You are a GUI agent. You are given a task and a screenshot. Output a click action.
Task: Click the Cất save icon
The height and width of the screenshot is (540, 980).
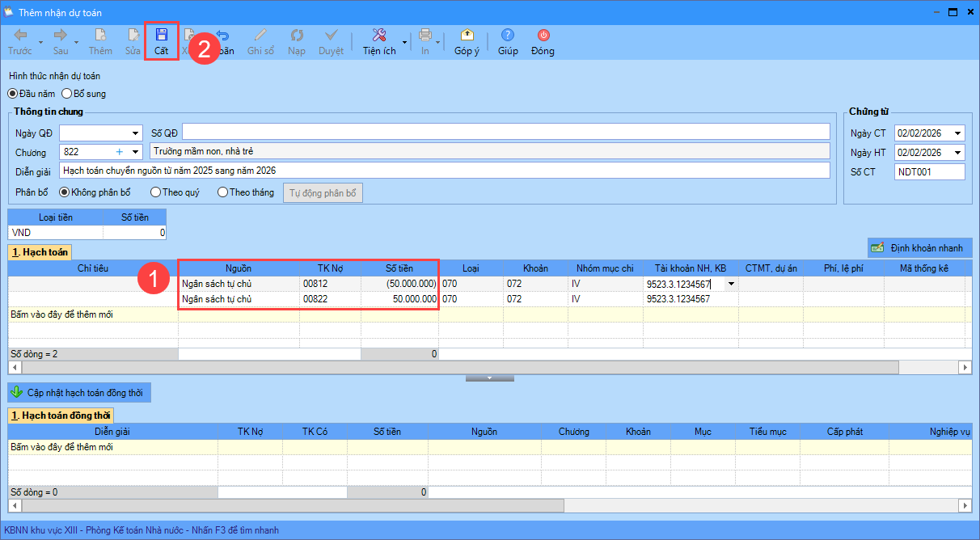click(x=161, y=36)
